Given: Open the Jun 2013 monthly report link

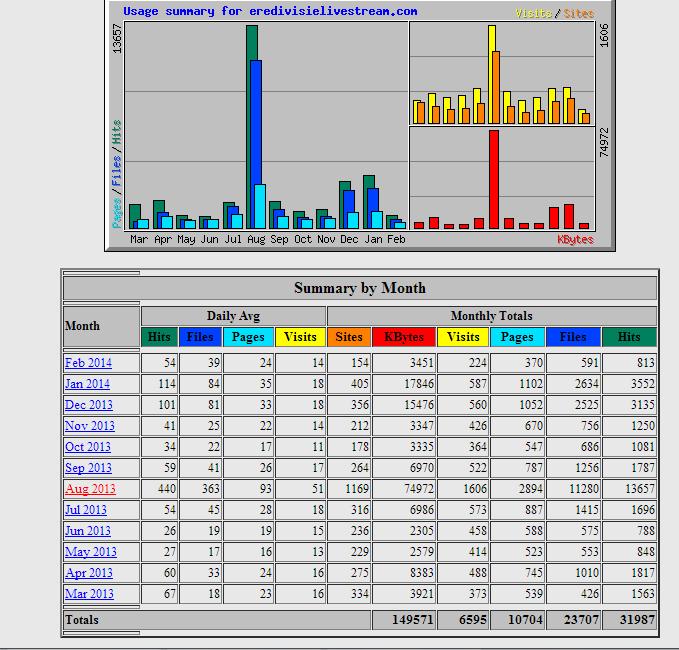Looking at the screenshot, I should 88,531.
